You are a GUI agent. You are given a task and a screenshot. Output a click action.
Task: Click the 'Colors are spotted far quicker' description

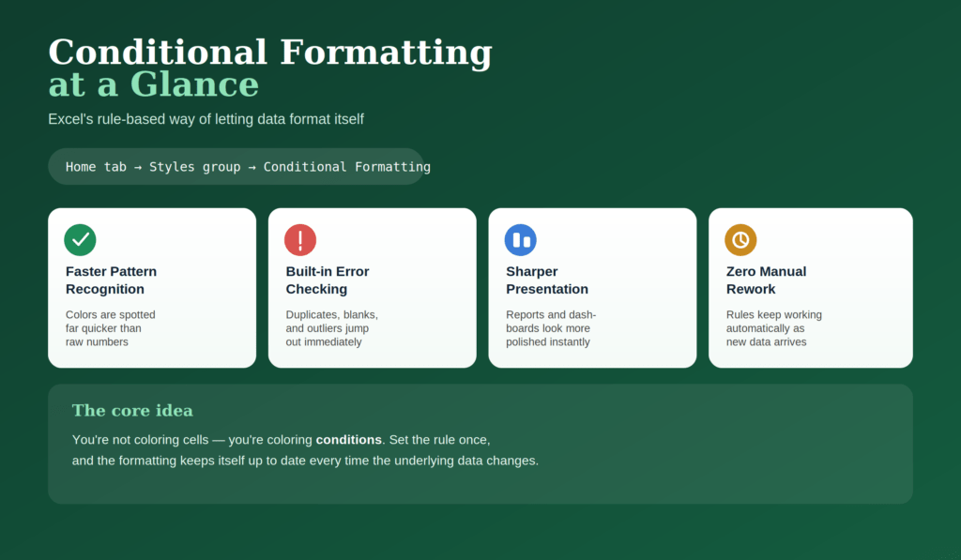click(111, 328)
